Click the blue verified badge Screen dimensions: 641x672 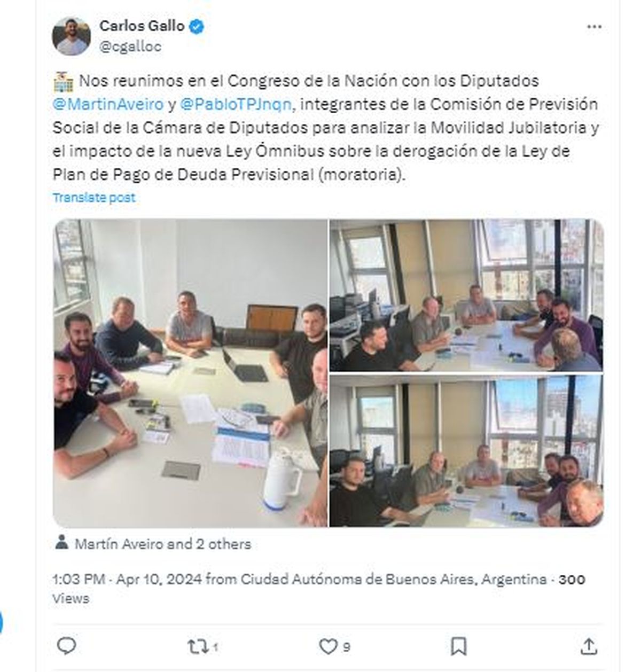click(x=196, y=26)
